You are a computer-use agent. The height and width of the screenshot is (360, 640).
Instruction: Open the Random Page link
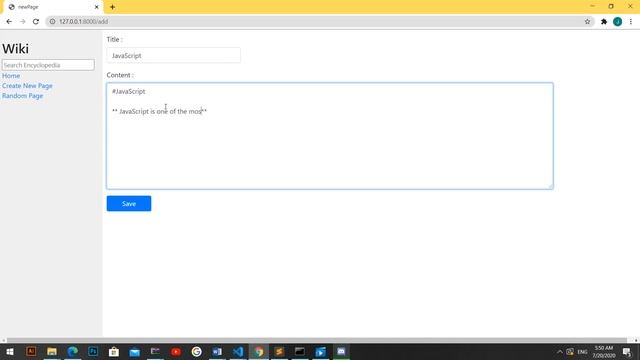22,96
